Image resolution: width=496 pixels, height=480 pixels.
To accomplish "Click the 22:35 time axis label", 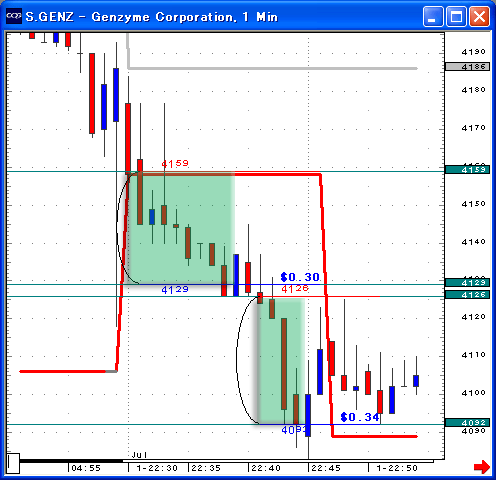I will click(x=206, y=468).
